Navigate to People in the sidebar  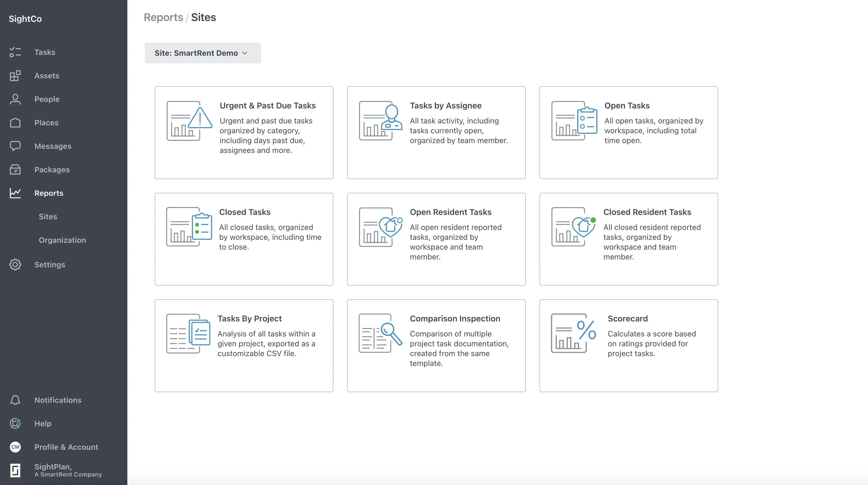tap(47, 99)
